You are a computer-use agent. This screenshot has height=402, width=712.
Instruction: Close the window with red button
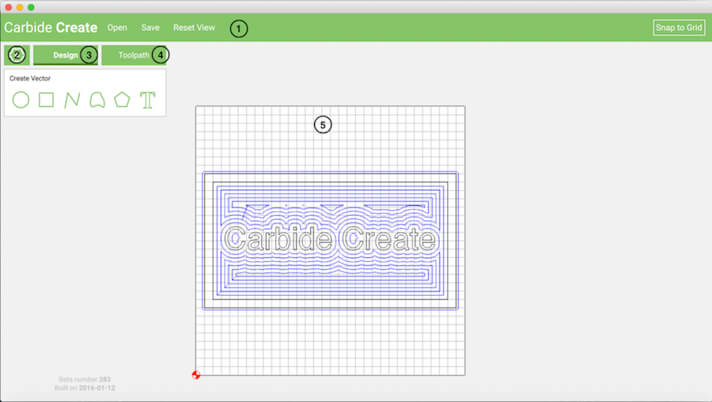click(x=8, y=7)
